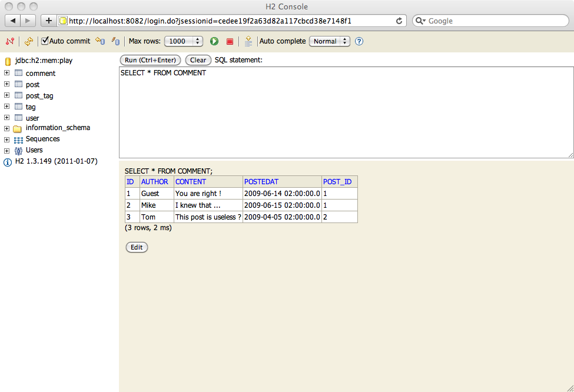Open the Auto complete Normal dropdown
Image resolution: width=574 pixels, height=392 pixels.
329,41
